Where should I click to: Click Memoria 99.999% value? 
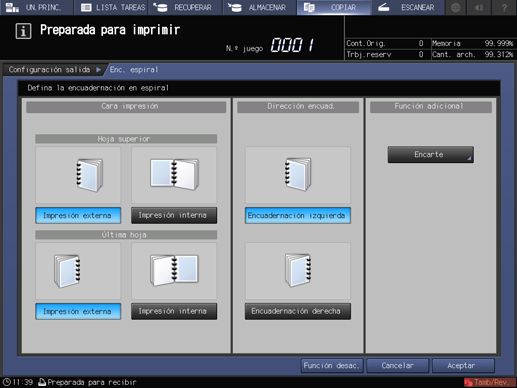(x=499, y=43)
